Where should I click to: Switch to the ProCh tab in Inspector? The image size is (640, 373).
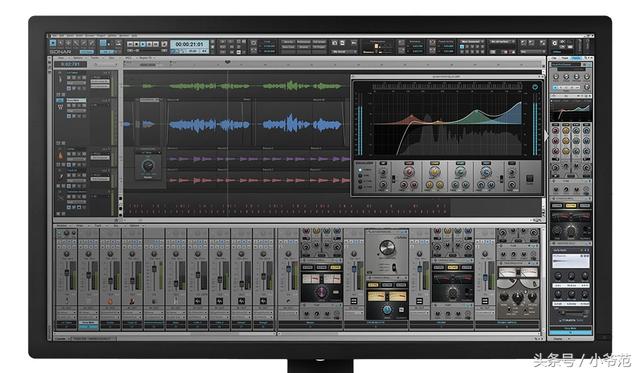pyautogui.click(x=576, y=58)
